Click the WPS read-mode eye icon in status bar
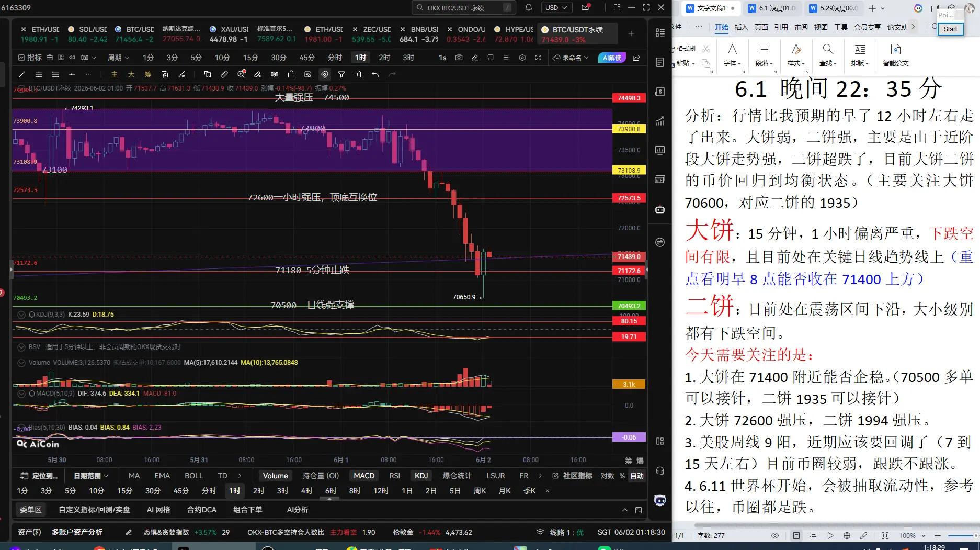 point(775,535)
